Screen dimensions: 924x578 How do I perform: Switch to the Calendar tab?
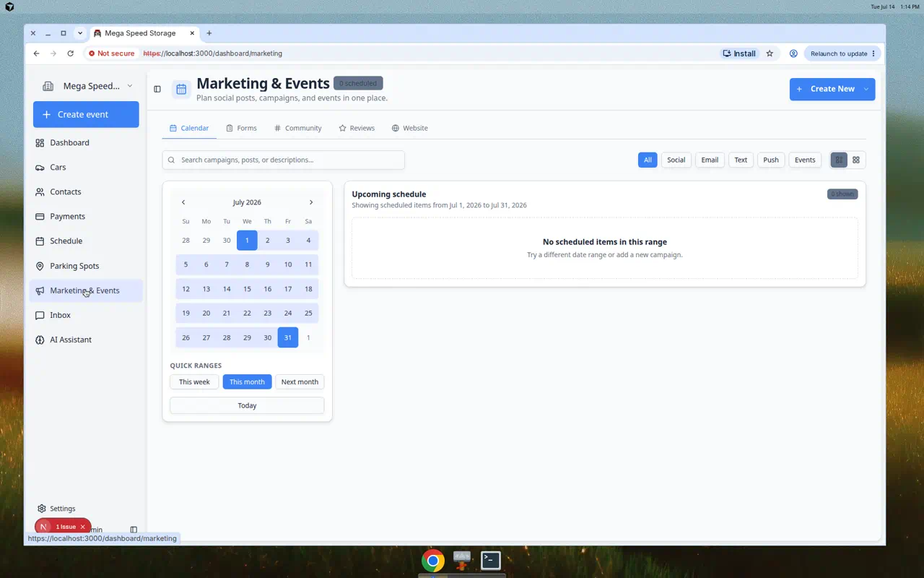(x=189, y=128)
